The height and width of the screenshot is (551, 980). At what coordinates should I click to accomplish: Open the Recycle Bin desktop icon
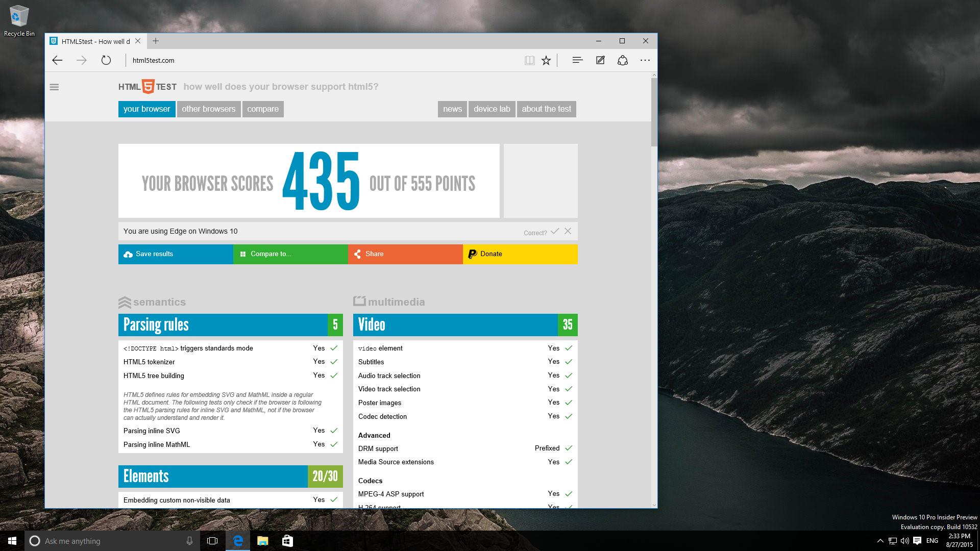click(19, 21)
